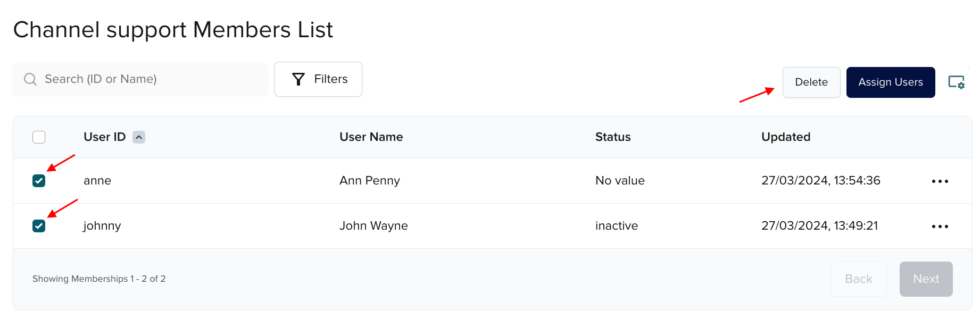The image size is (980, 319).
Task: Click the search magnifier icon
Action: point(30,79)
